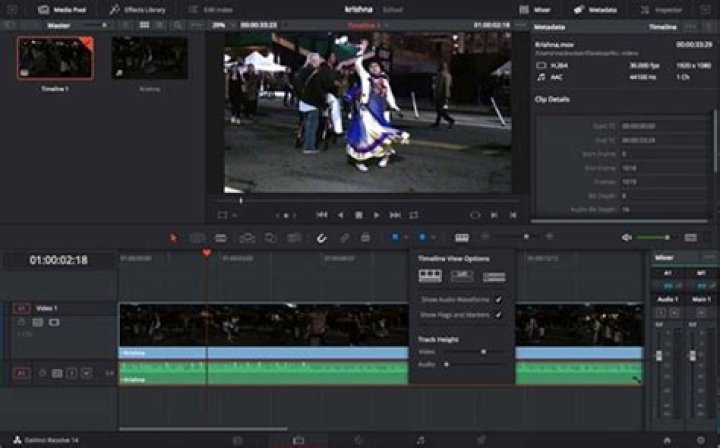Toggle Show Audio Waveforms checkbox
Image resolution: width=720 pixels, height=448 pixels.
coord(499,300)
